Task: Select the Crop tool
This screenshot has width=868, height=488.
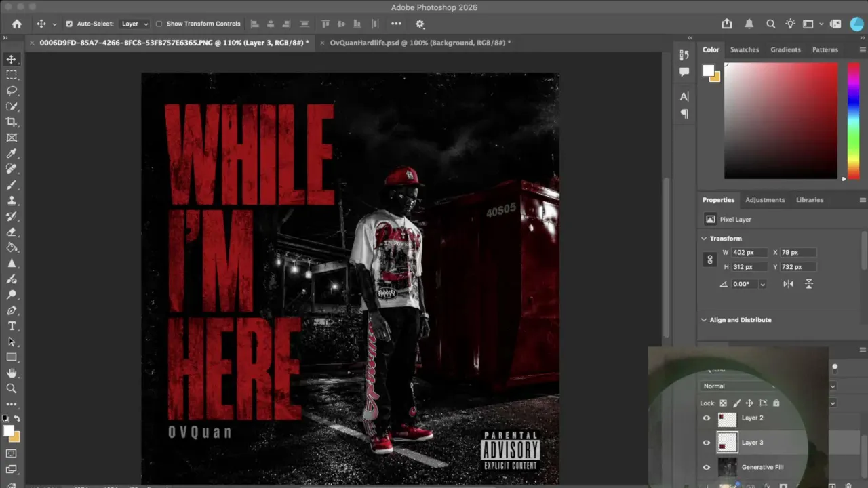Action: coord(12,122)
